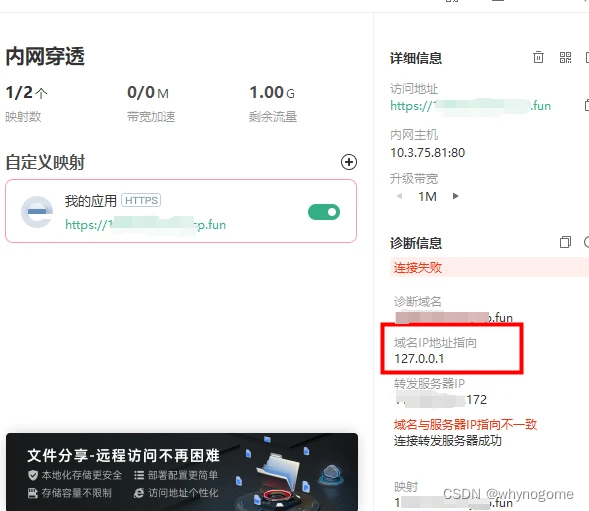589x511 pixels.
Task: Delete the mapping with the trash icon
Action: pyautogui.click(x=538, y=57)
